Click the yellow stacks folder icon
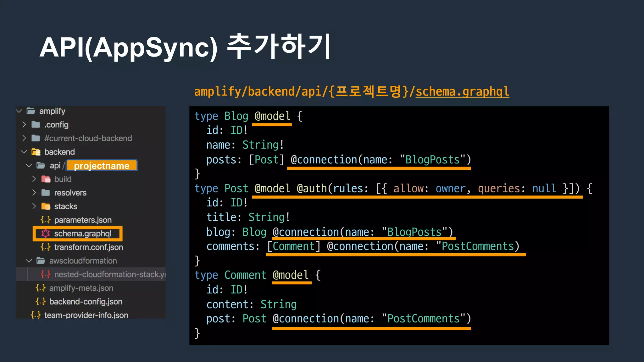644x362 pixels. click(46, 206)
